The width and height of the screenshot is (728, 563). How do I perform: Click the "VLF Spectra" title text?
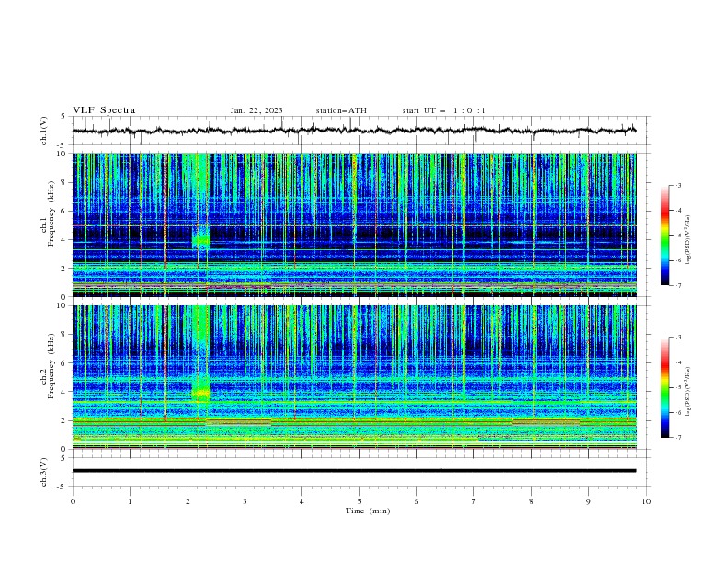pyautogui.click(x=104, y=110)
